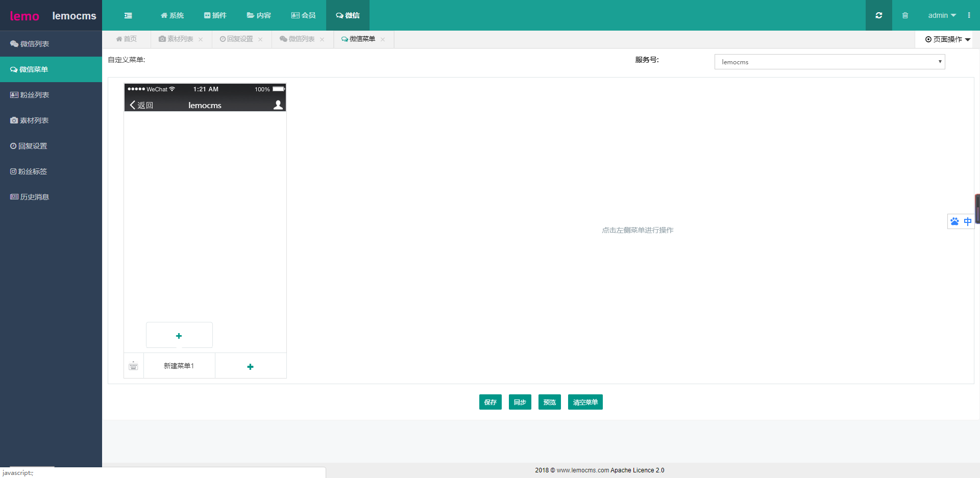Visit the www.lemocms.com footer link
This screenshot has height=478, width=980.
click(582, 470)
